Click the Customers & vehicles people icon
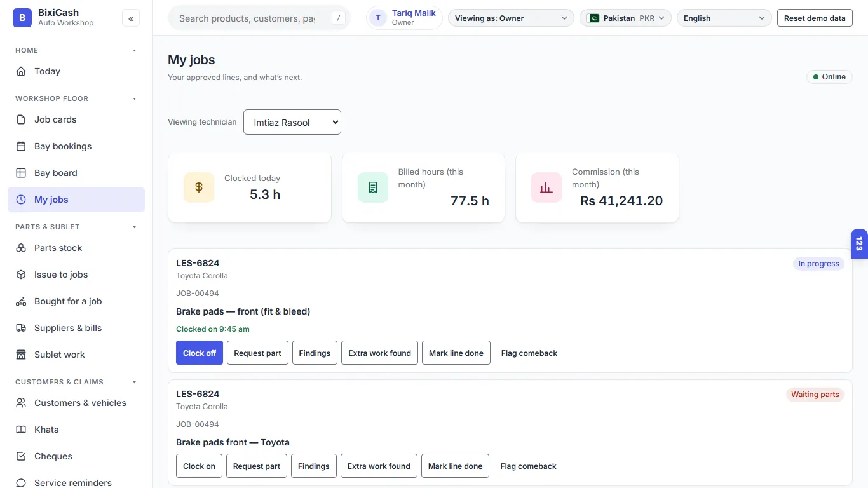The height and width of the screenshot is (488, 868). (21, 403)
